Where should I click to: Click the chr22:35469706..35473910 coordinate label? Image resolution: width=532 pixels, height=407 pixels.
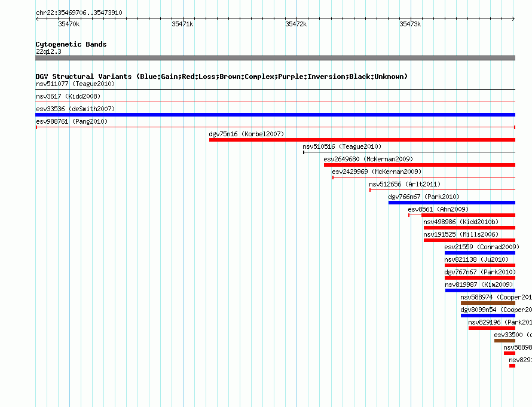pos(79,13)
